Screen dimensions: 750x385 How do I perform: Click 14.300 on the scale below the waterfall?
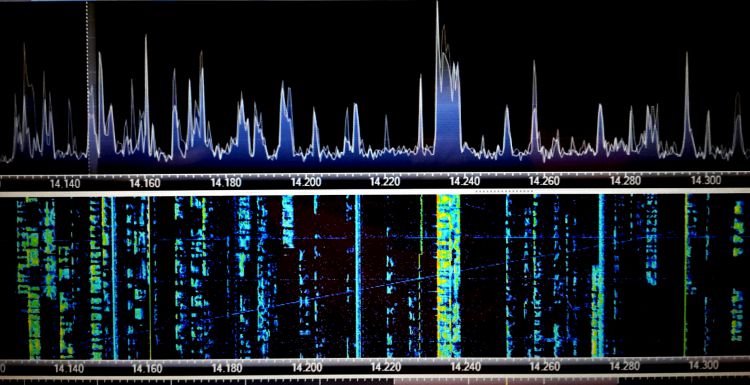(703, 365)
